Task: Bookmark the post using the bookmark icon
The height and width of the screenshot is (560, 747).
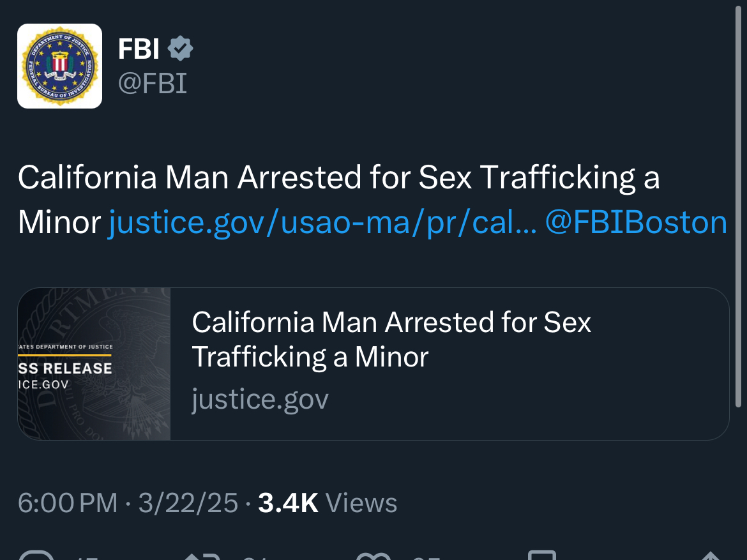Action: 542,555
